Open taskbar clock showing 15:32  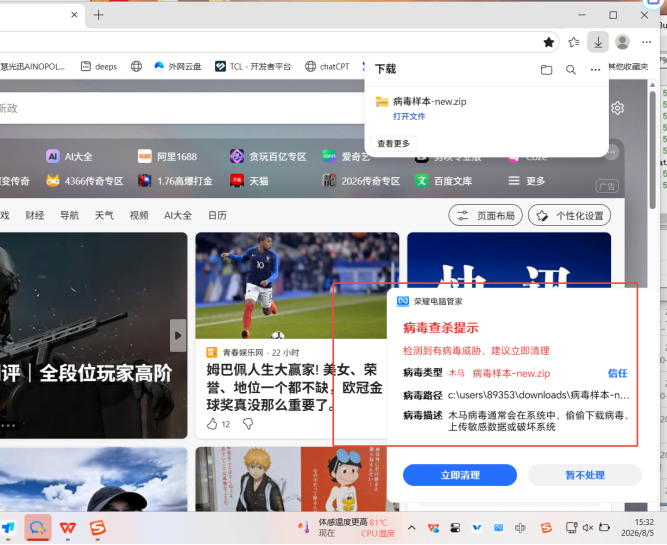637,528
